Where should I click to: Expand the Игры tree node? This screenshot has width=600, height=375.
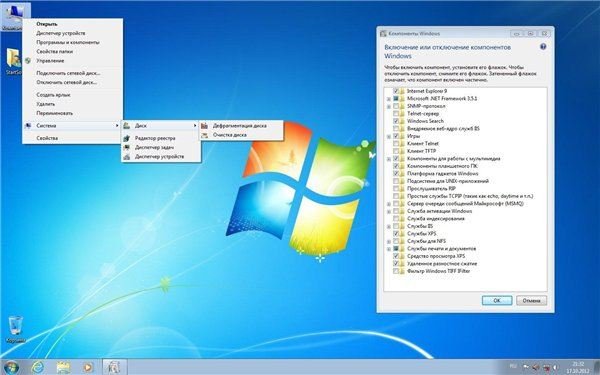389,136
